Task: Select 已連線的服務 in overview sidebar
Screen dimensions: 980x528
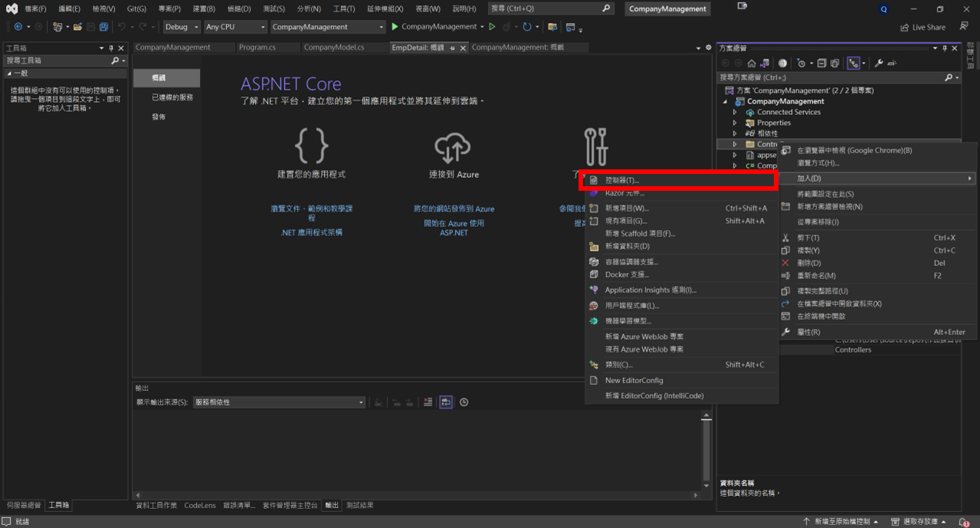Action: pos(172,97)
